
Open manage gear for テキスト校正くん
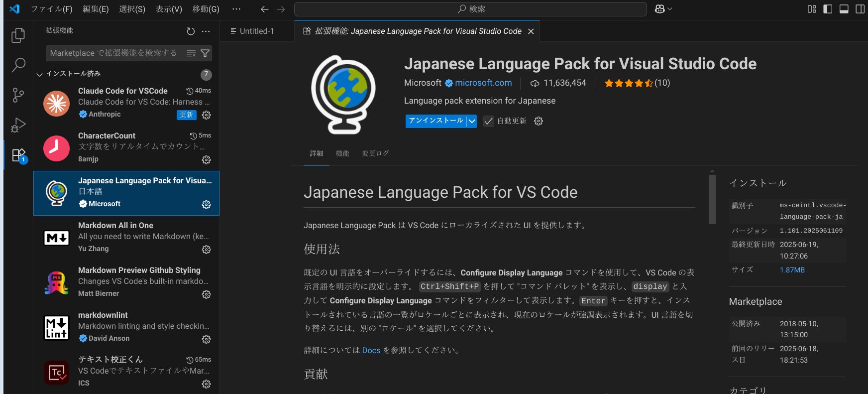click(x=206, y=384)
